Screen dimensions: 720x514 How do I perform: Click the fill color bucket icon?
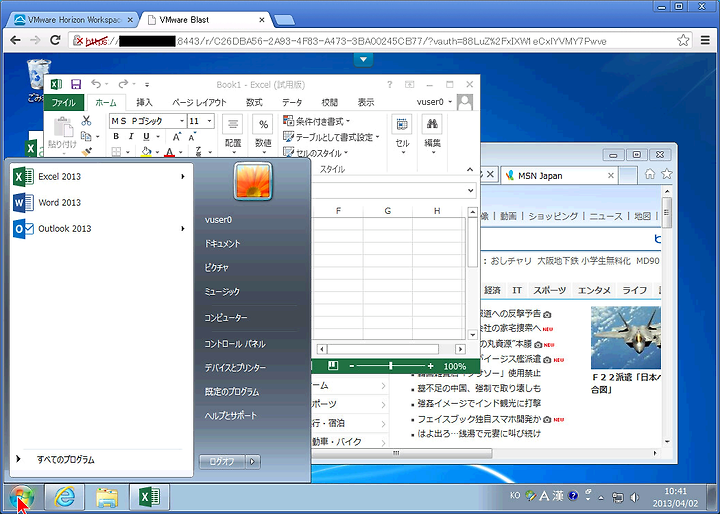[146, 152]
